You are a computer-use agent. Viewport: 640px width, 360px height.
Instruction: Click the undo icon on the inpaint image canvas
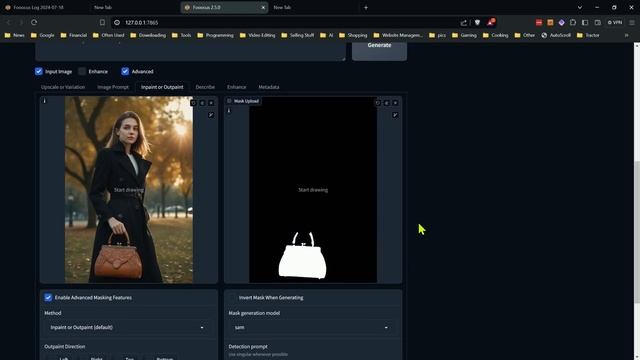pyautogui.click(x=193, y=103)
